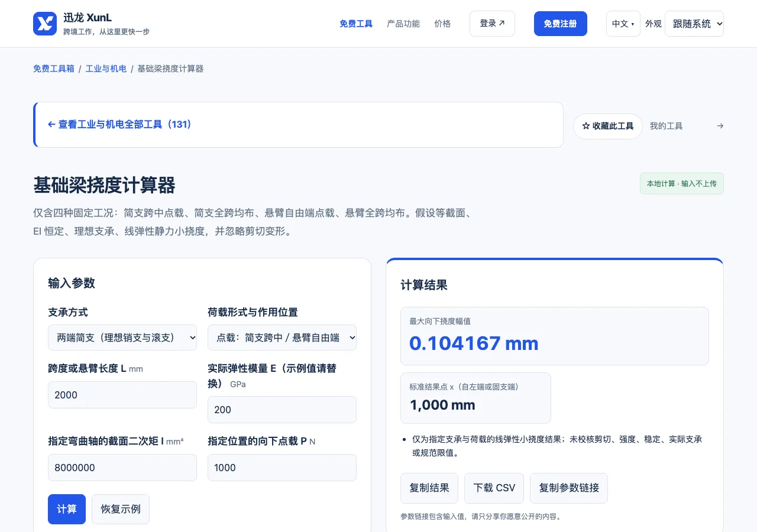
Task: Open the 免费工具 nav item
Action: click(x=356, y=24)
